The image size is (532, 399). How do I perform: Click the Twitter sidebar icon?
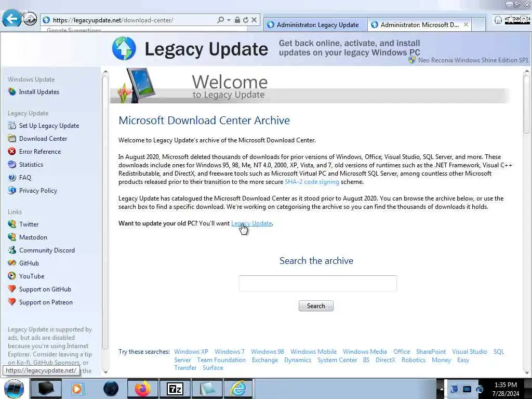coord(12,224)
